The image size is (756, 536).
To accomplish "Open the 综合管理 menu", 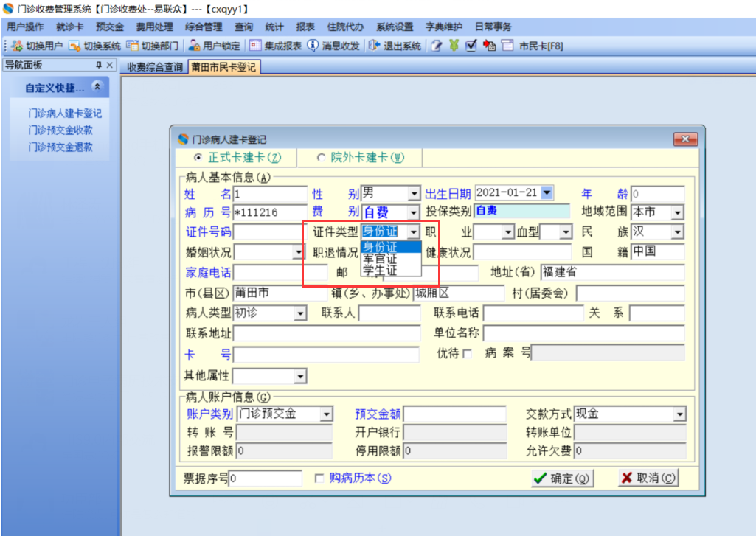I will click(x=204, y=27).
